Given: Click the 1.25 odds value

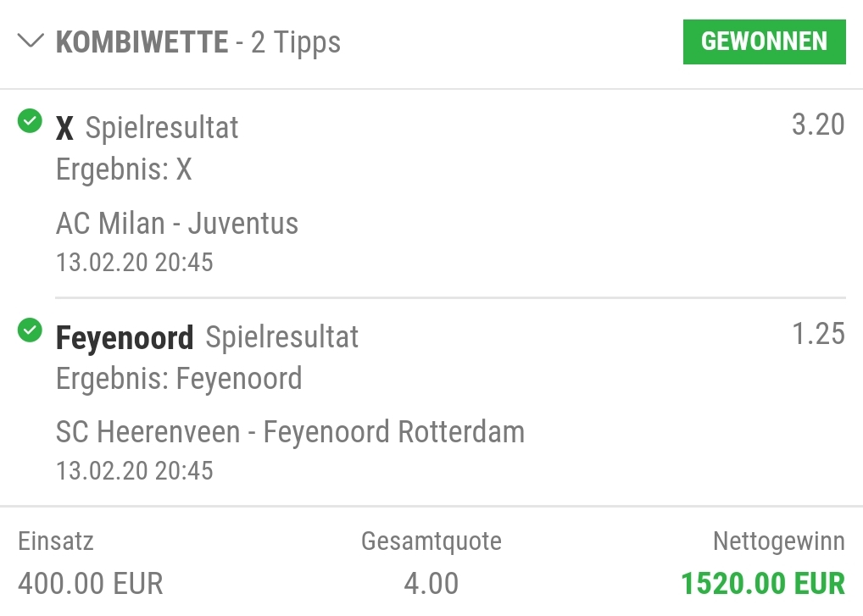Looking at the screenshot, I should point(817,334).
